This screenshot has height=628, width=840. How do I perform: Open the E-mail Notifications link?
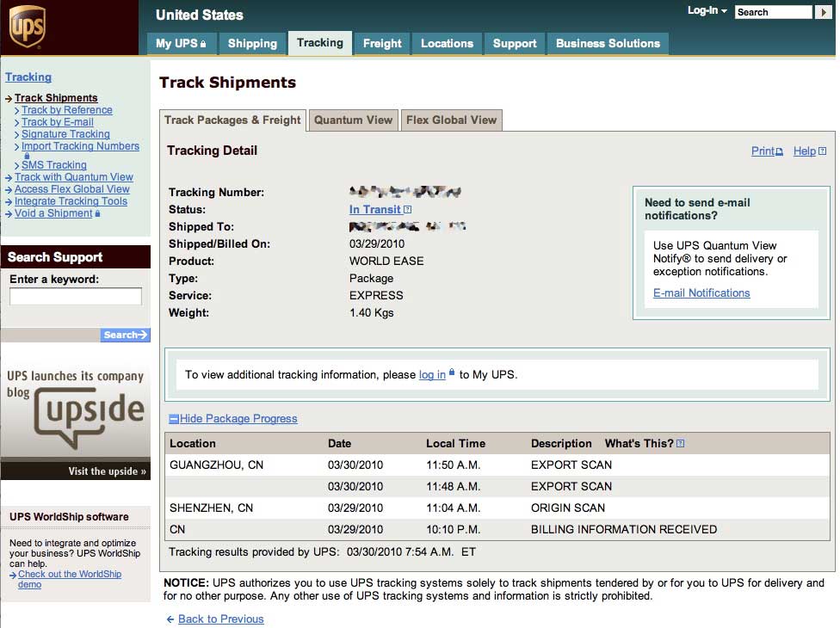(x=701, y=293)
